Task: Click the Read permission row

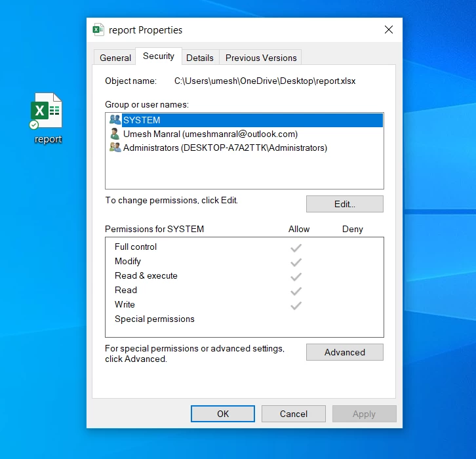Action: point(245,290)
